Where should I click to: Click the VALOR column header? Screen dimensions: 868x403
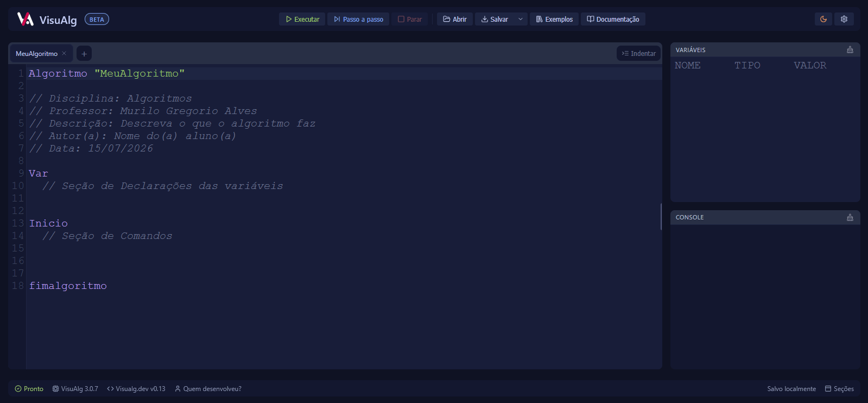810,65
